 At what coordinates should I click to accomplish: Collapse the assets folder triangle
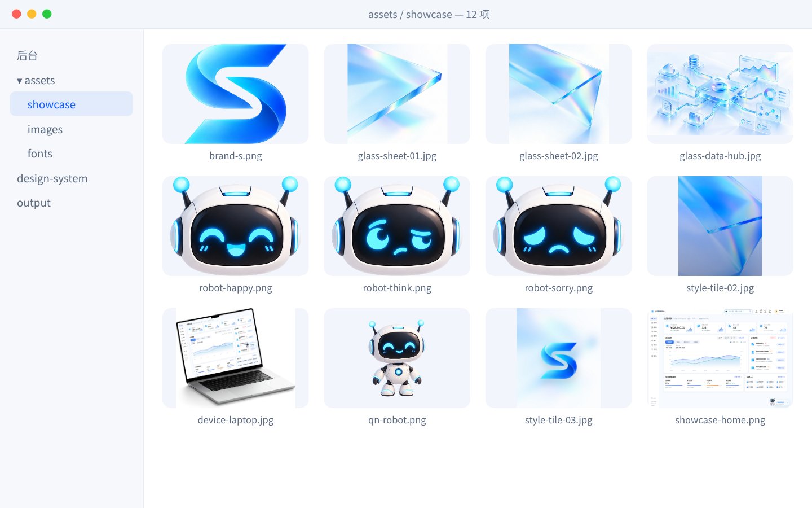(x=20, y=81)
